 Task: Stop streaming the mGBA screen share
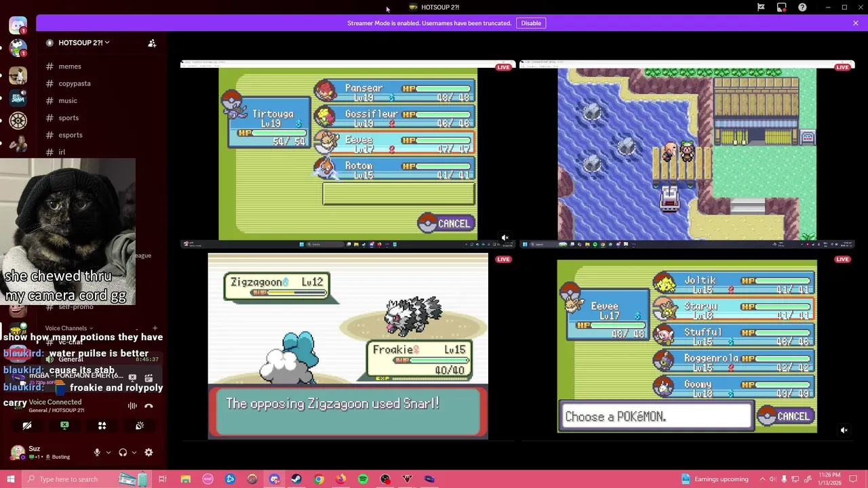[x=132, y=378]
